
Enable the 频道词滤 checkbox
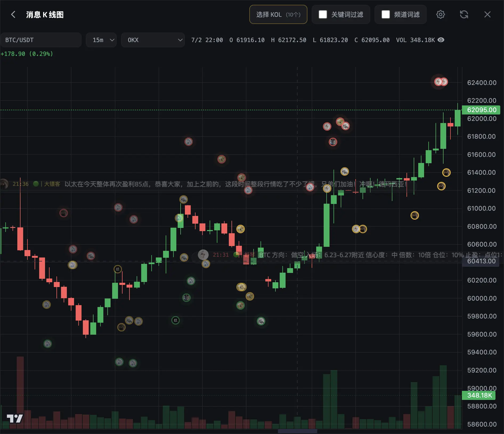point(385,14)
